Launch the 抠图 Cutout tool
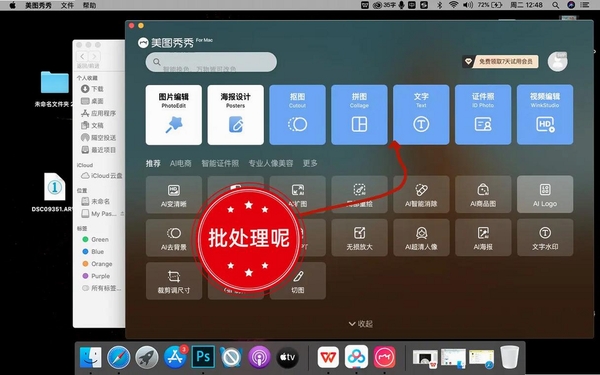 click(297, 115)
